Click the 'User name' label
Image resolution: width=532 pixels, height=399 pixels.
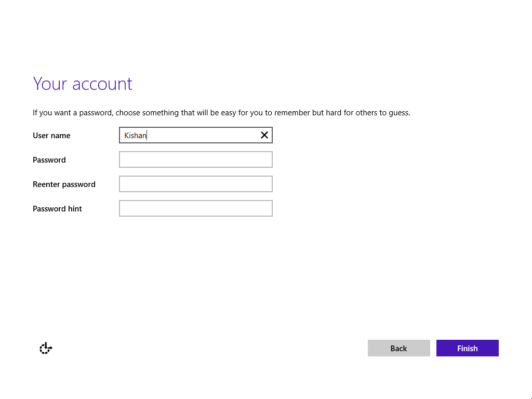click(x=51, y=136)
